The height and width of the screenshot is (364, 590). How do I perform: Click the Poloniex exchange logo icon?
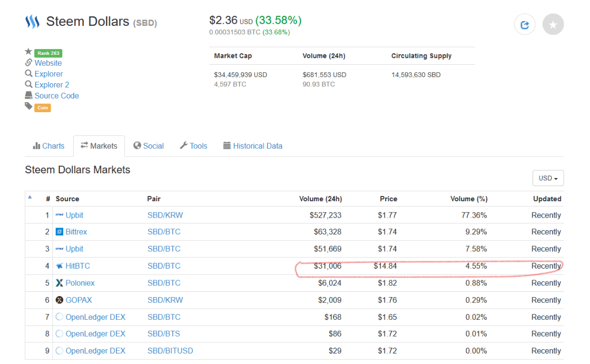(x=60, y=283)
